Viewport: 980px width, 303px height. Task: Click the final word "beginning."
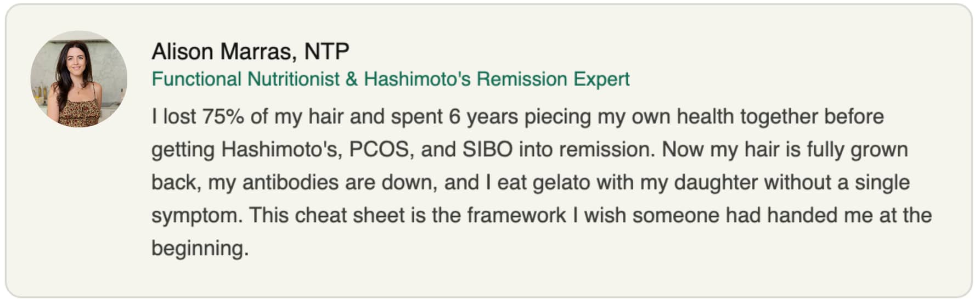coord(200,249)
